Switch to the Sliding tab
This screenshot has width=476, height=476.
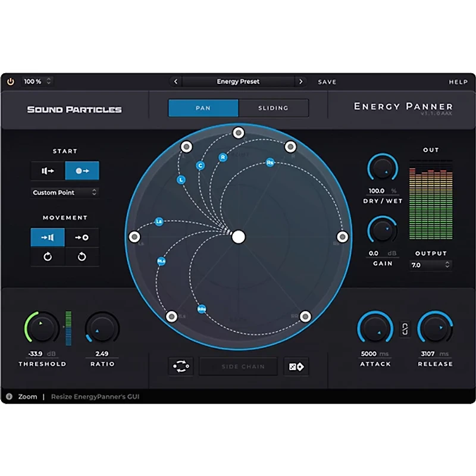pos(274,108)
